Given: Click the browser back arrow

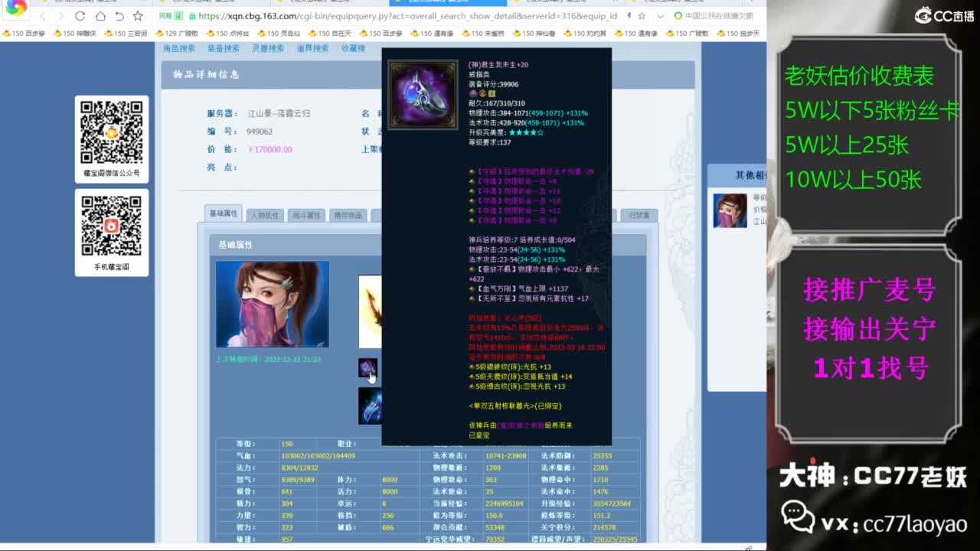Looking at the screenshot, I should [42, 16].
